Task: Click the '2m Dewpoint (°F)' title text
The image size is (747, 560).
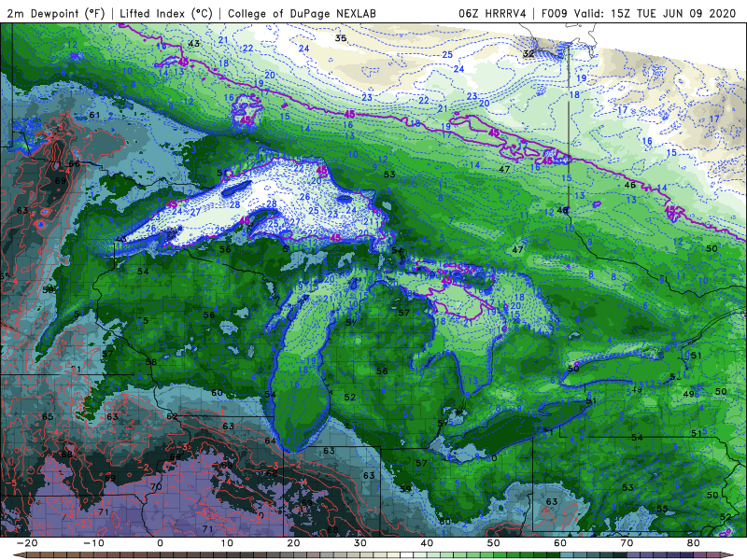Action: point(55,13)
